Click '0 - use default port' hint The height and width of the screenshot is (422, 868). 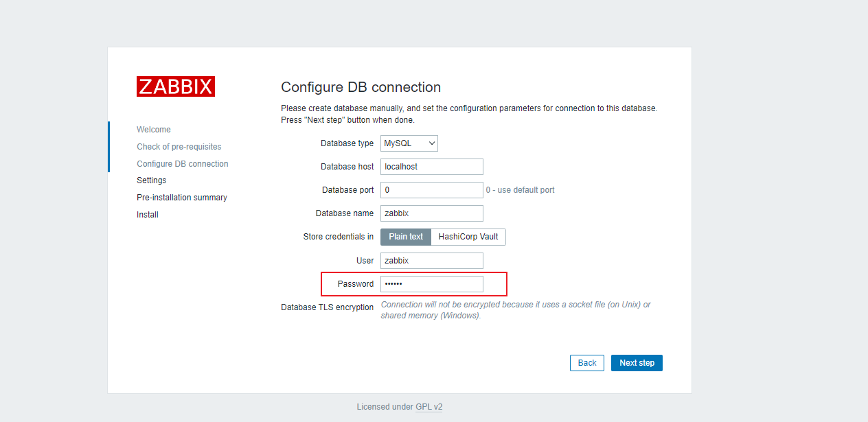pos(520,190)
